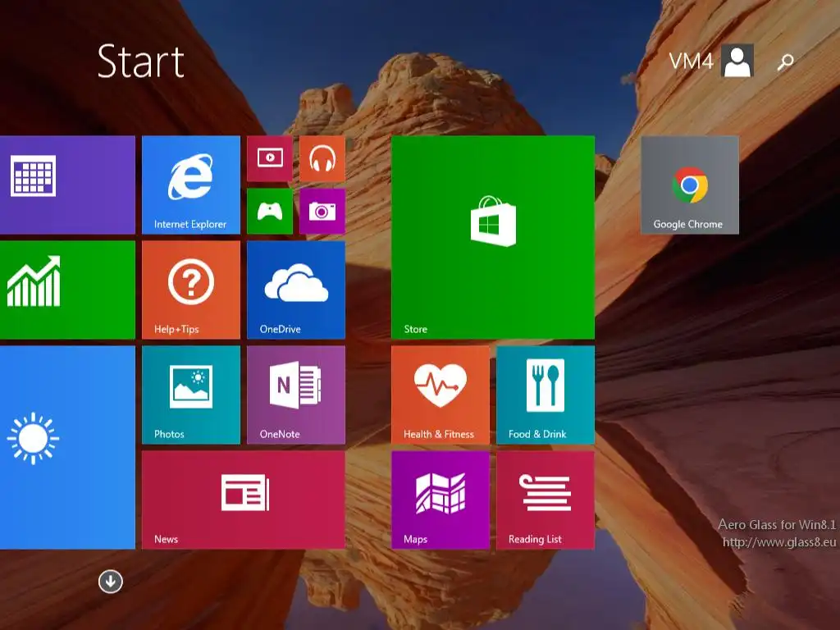This screenshot has width=840, height=630.
Task: Open the Music headphones tile
Action: (x=322, y=158)
